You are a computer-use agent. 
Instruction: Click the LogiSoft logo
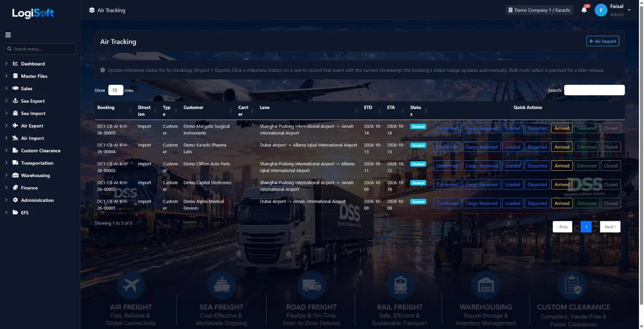click(x=33, y=13)
